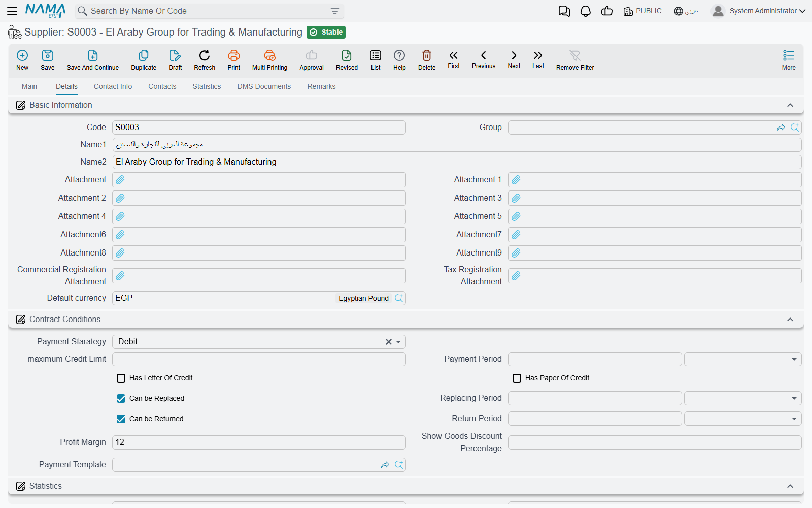
Task: Click the Name2 input field
Action: (457, 162)
